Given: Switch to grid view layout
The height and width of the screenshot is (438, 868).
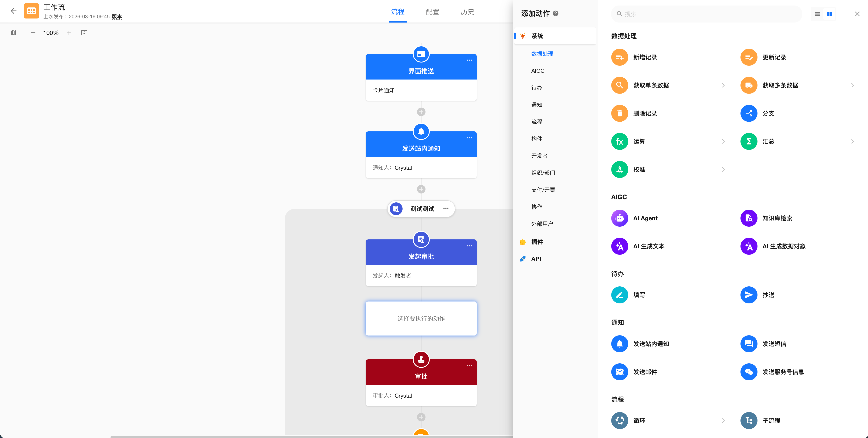Looking at the screenshot, I should point(829,14).
